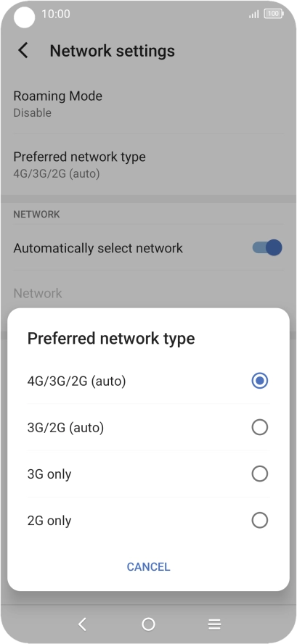Choose the 2G only radio button
This screenshot has width=297, height=644.
259,521
